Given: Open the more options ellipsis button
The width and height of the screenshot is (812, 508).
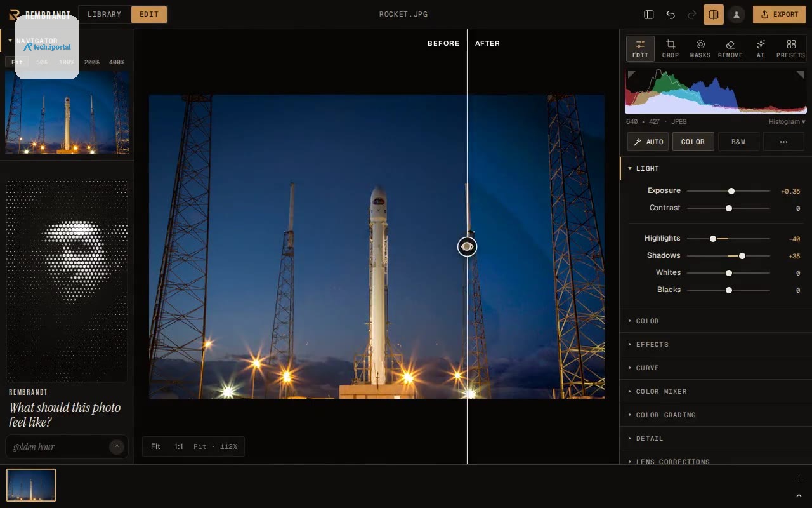Looking at the screenshot, I should 783,142.
